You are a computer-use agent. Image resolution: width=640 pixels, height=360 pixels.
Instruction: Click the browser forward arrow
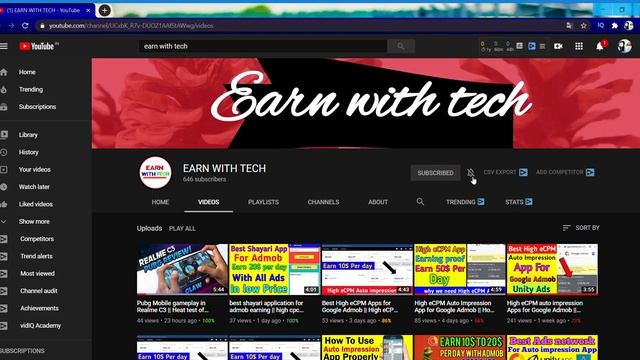coord(11,25)
